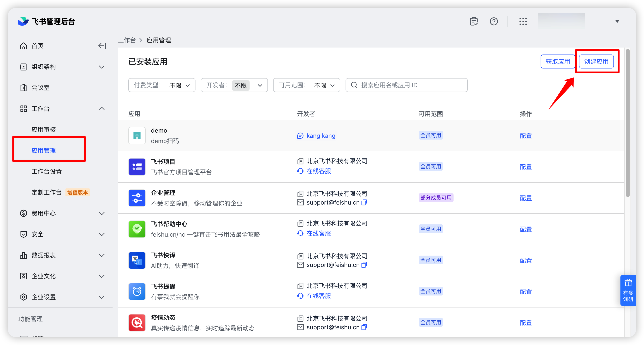The image size is (644, 345).
Task: Click the 费用中心 dollar icon
Action: [x=24, y=213]
